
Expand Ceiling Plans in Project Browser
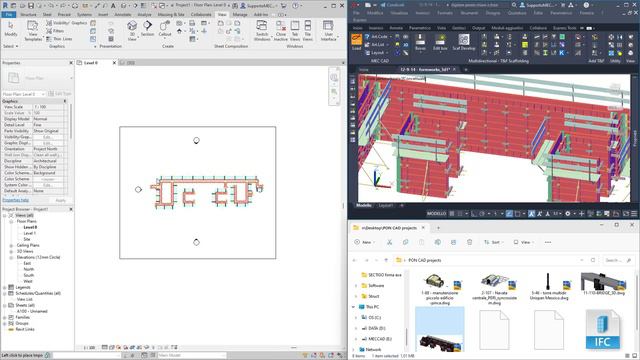coord(11,245)
